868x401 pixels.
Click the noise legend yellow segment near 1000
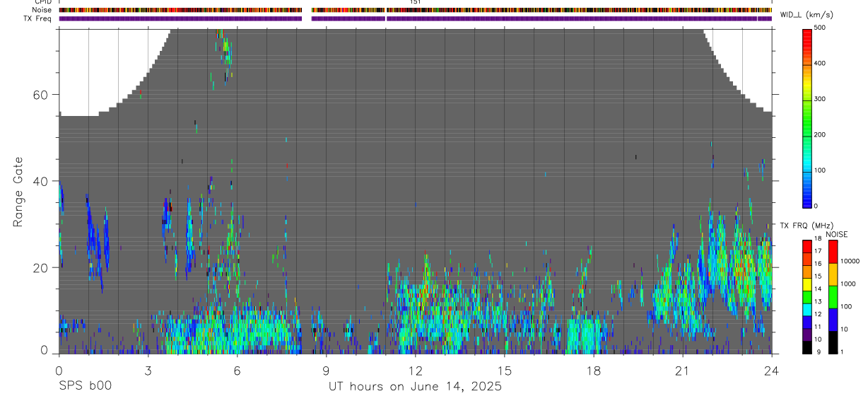click(x=833, y=274)
